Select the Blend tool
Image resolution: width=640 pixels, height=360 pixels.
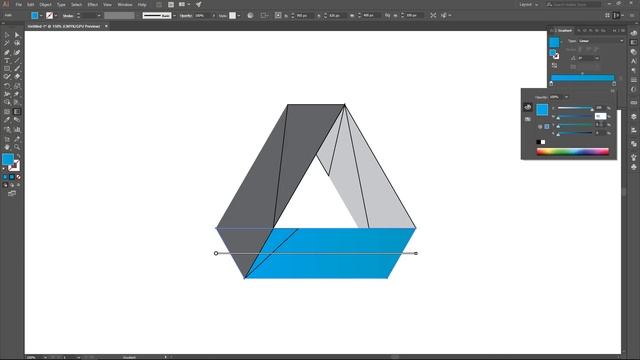click(x=17, y=120)
